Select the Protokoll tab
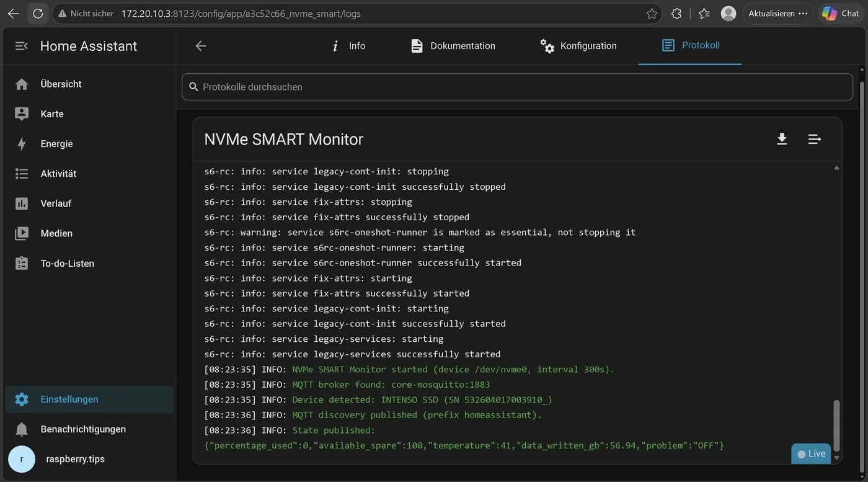This screenshot has width=868, height=482. coord(690,45)
